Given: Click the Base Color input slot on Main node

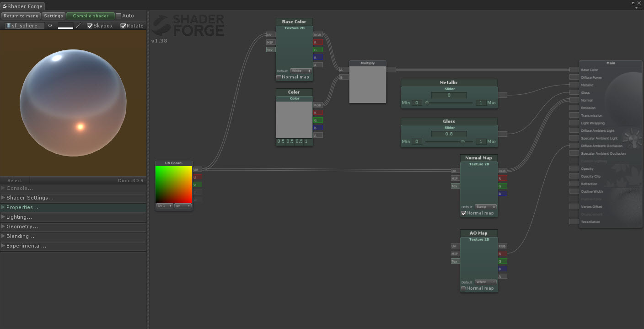Looking at the screenshot, I should coord(574,70).
